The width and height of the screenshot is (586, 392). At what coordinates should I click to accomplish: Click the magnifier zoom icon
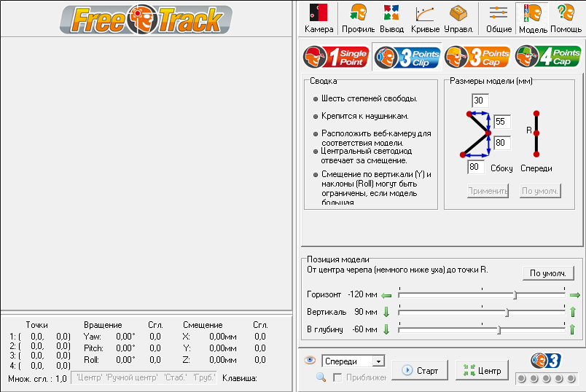coord(321,377)
